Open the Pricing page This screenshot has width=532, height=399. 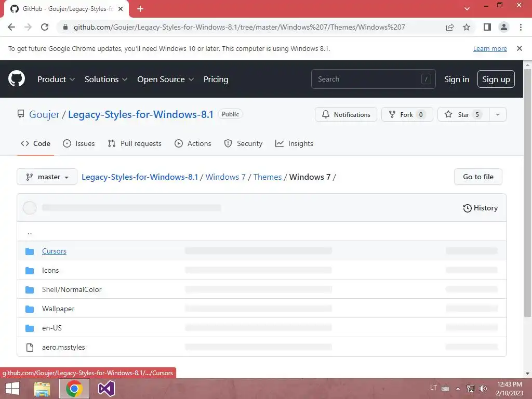click(x=216, y=79)
